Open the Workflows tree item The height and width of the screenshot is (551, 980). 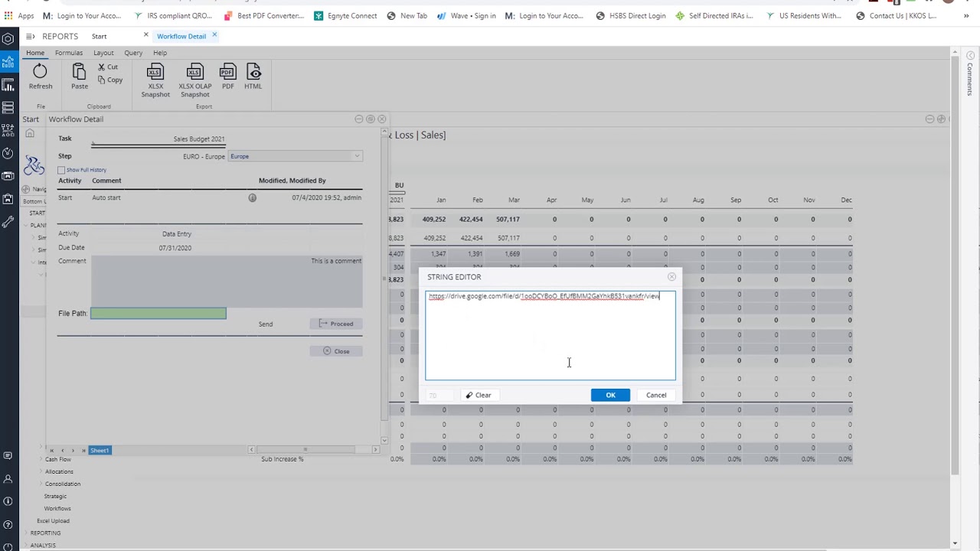[x=57, y=508]
